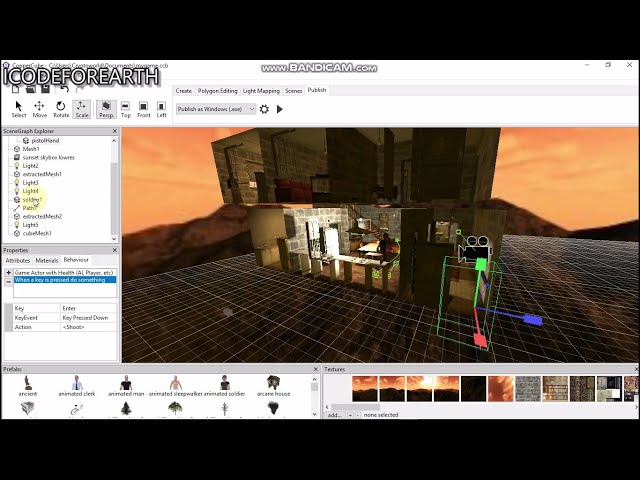
Task: Click the red X-axis gizmo handle
Action: tap(480, 340)
